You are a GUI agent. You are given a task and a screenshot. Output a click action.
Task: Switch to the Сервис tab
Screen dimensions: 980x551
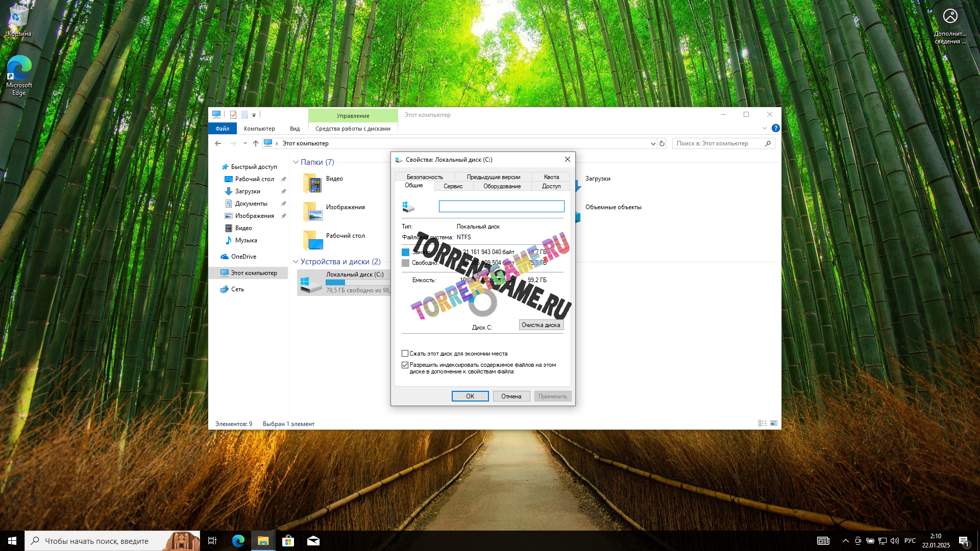click(x=453, y=186)
